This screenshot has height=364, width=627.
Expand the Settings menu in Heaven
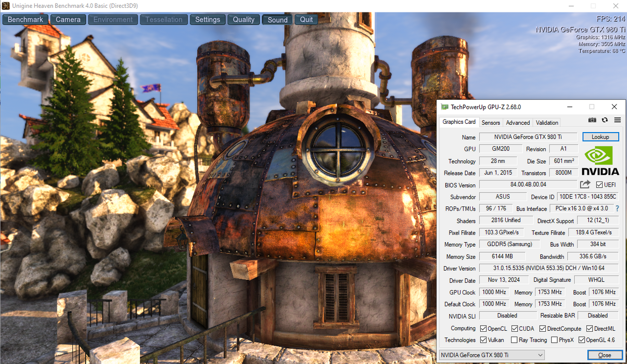(208, 20)
